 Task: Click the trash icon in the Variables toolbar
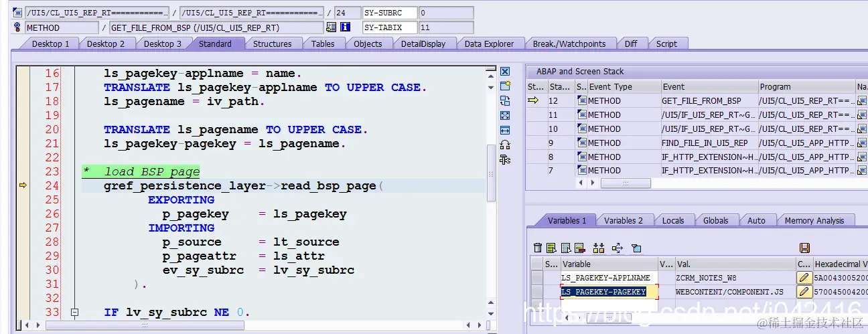pyautogui.click(x=538, y=248)
